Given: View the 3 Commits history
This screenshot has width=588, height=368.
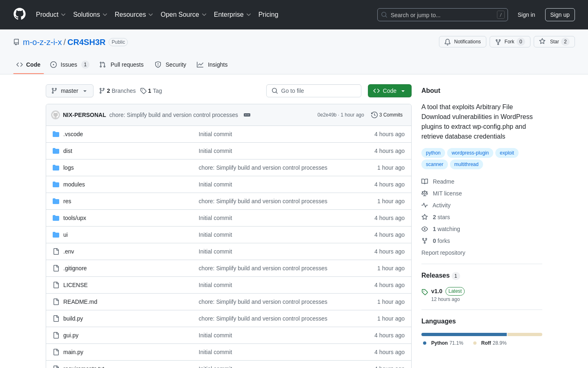Looking at the screenshot, I should [387, 115].
